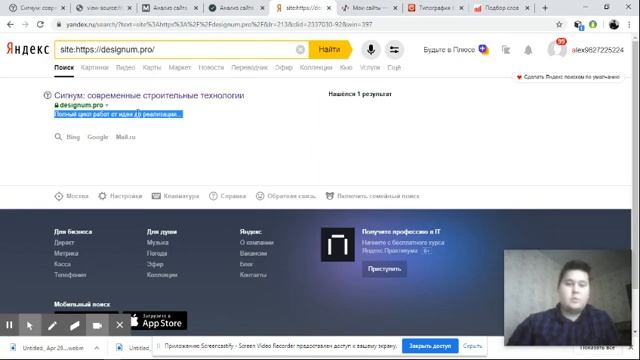Click the Яндекс logo
This screenshot has width=640, height=360.
[28, 49]
